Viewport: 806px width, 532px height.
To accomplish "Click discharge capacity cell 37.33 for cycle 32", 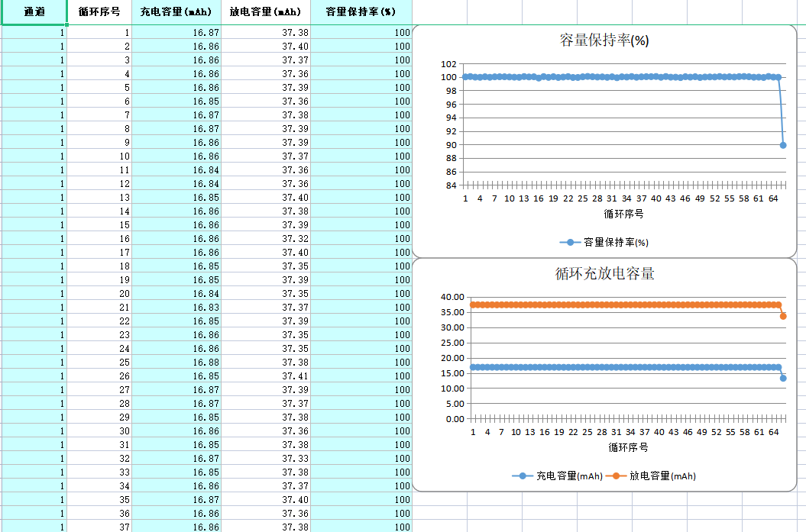I will click(x=266, y=459).
